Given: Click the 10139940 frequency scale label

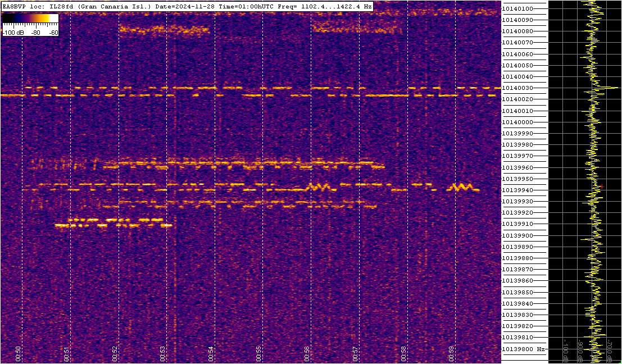Looking at the screenshot, I should [x=517, y=190].
